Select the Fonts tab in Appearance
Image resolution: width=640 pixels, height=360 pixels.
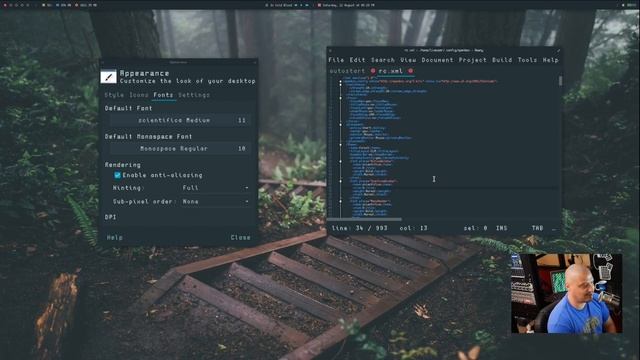163,95
